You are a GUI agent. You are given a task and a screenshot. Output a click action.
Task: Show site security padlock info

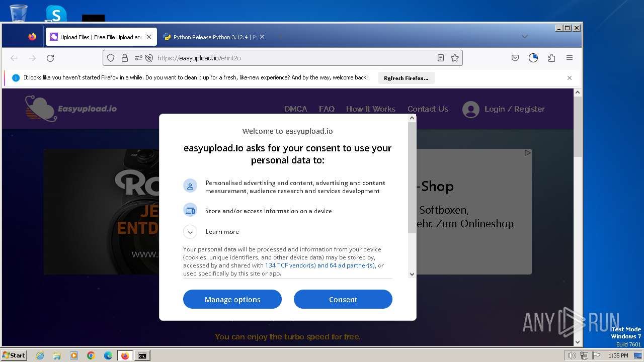pos(125,58)
